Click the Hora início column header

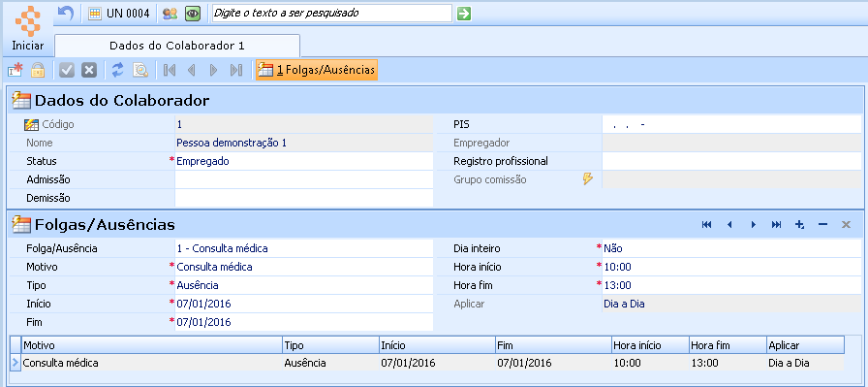coord(650,345)
